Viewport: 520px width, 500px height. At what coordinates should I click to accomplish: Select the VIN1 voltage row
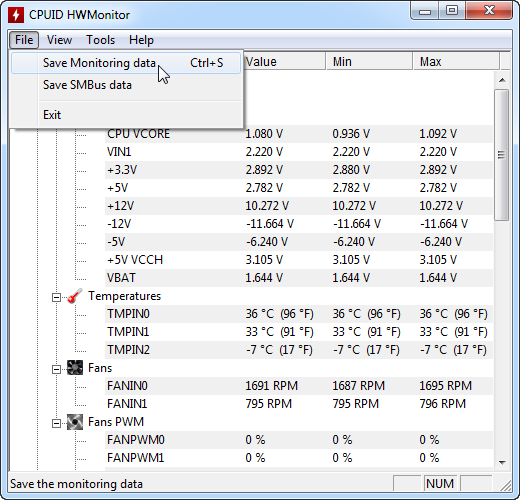tap(299, 152)
